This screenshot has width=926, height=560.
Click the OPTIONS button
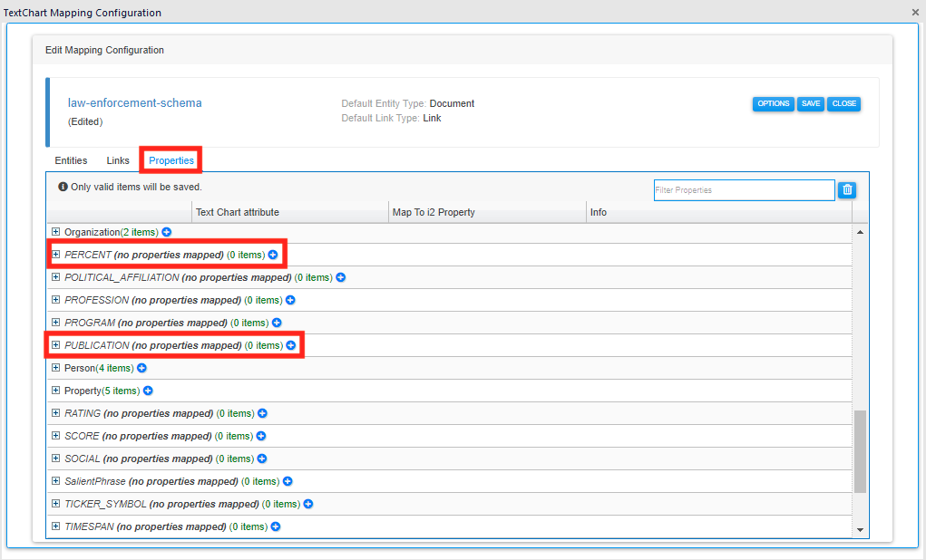[x=773, y=103]
